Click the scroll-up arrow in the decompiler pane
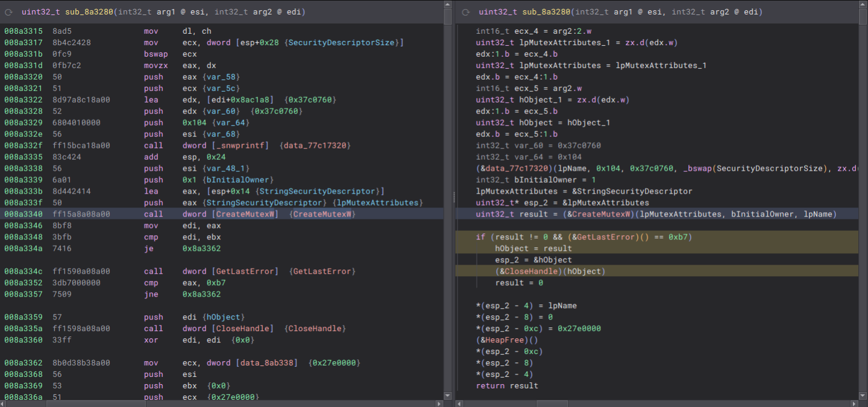The image size is (868, 407). click(863, 4)
